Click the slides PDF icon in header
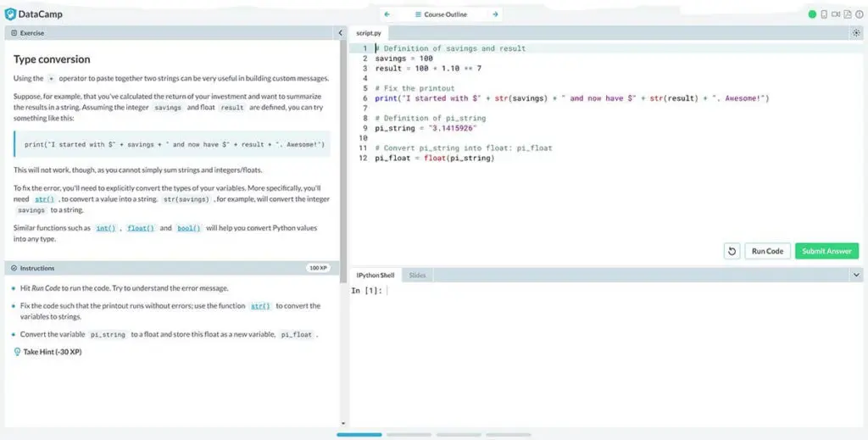Image resolution: width=868 pixels, height=440 pixels. (848, 14)
